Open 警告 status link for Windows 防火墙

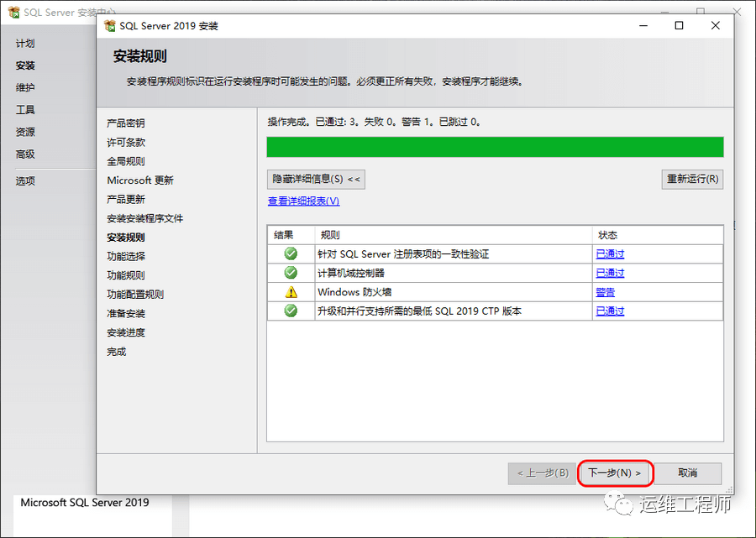tap(605, 292)
